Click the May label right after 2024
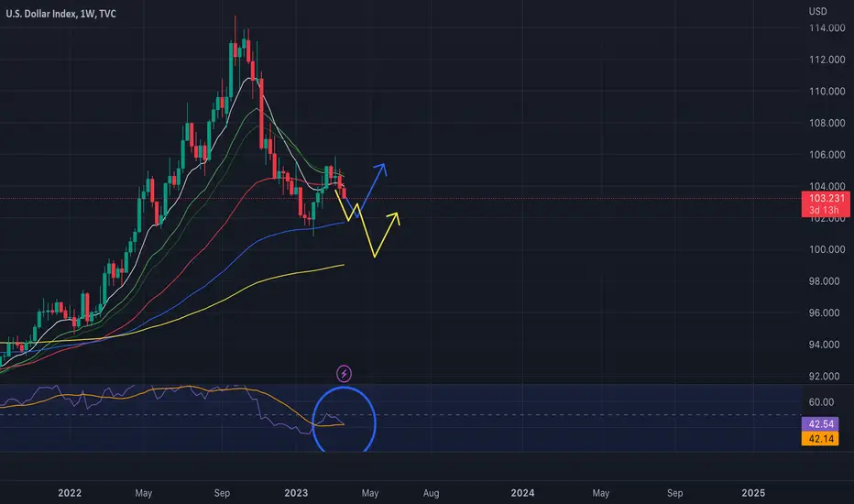 pyautogui.click(x=601, y=493)
